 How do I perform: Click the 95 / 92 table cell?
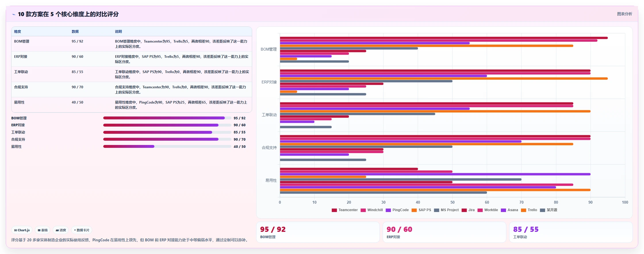[77, 41]
